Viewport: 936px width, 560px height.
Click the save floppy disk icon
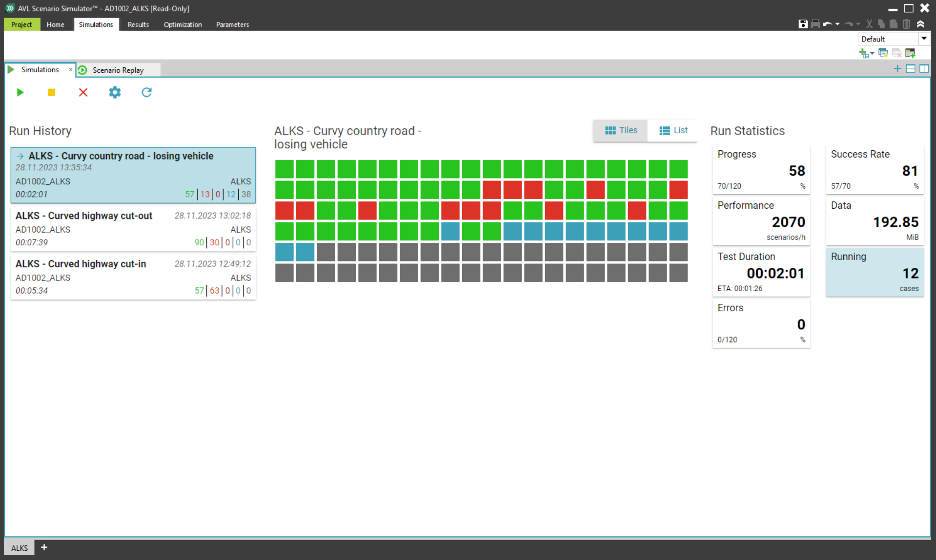803,24
